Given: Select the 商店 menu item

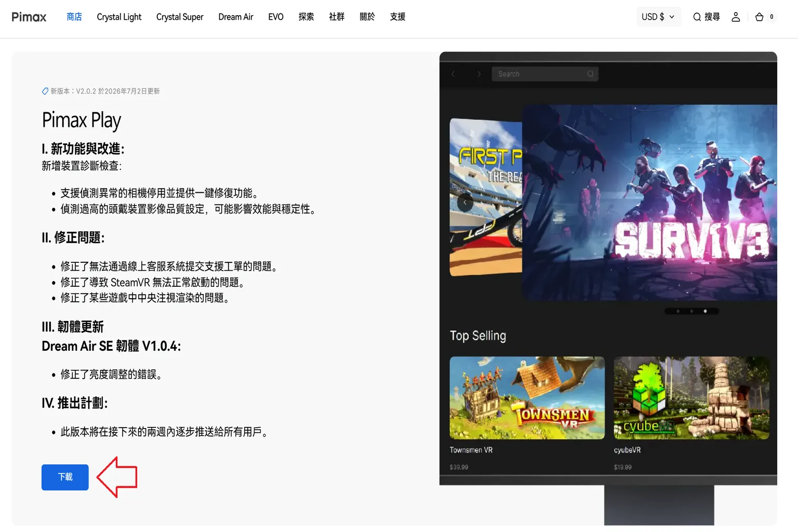Looking at the screenshot, I should 74,17.
